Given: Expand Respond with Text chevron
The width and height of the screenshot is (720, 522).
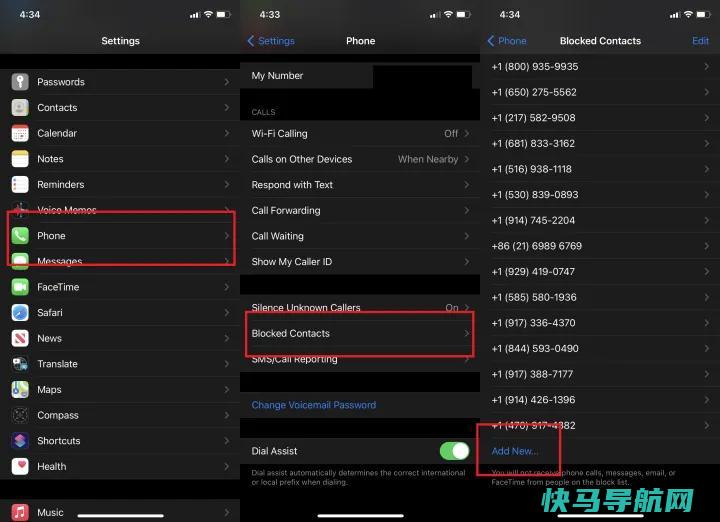Looking at the screenshot, I should 467,185.
